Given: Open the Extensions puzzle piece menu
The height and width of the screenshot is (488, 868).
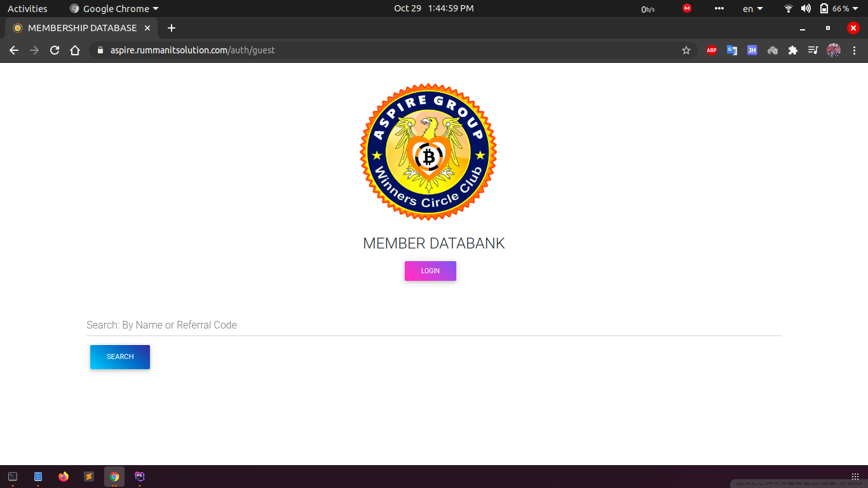Looking at the screenshot, I should click(x=793, y=50).
